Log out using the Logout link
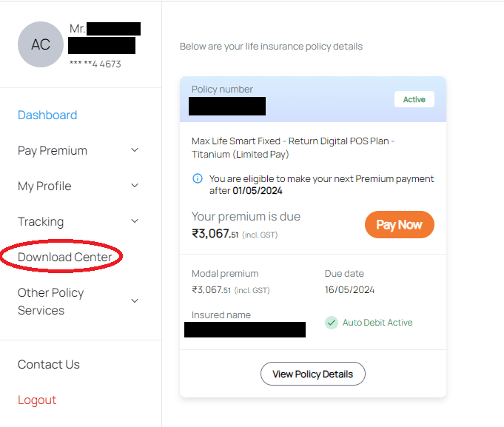This screenshot has height=427, width=504. tap(37, 400)
